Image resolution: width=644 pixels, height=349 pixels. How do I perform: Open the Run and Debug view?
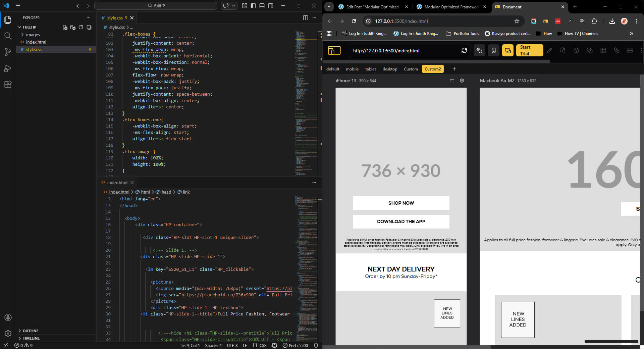(8, 68)
